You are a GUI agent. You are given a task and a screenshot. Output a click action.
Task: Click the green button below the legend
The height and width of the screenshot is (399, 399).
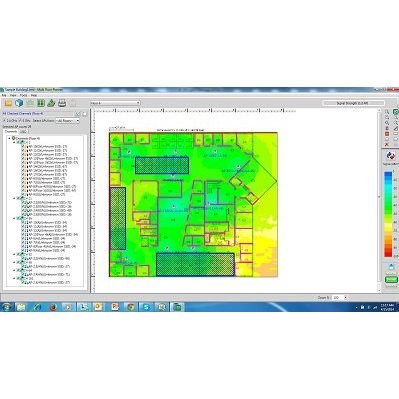[391, 280]
